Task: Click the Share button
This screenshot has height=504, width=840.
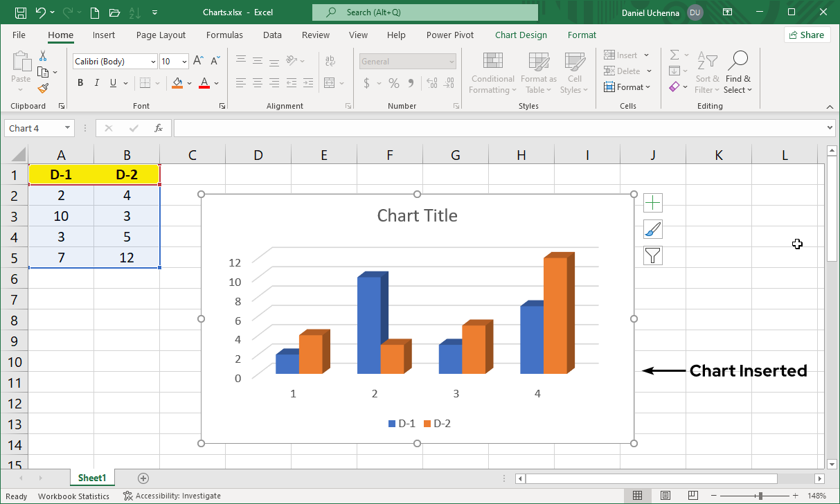Action: [x=807, y=34]
